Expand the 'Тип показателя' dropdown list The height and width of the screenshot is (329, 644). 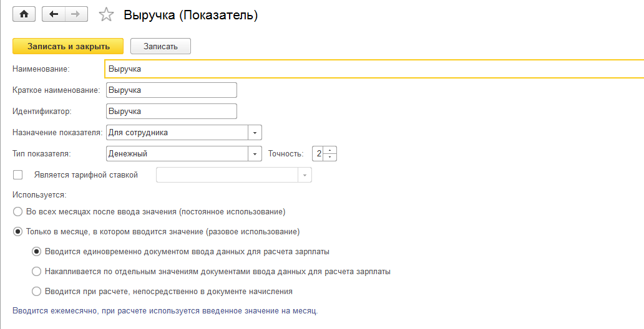click(255, 153)
